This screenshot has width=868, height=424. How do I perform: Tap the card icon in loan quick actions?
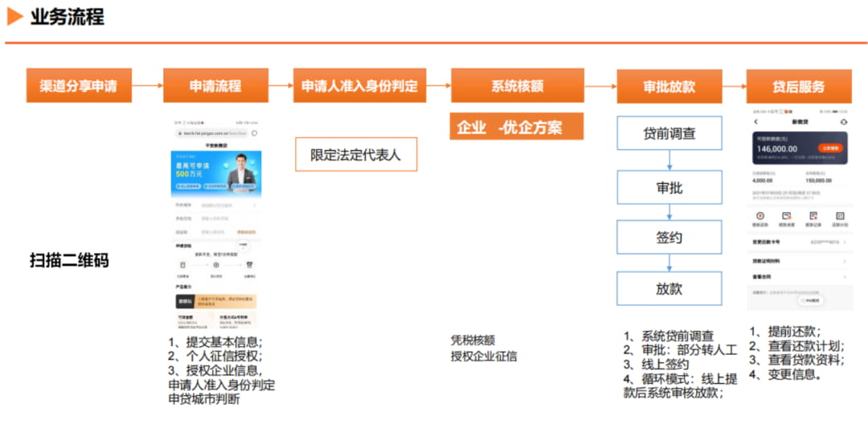pos(786,215)
